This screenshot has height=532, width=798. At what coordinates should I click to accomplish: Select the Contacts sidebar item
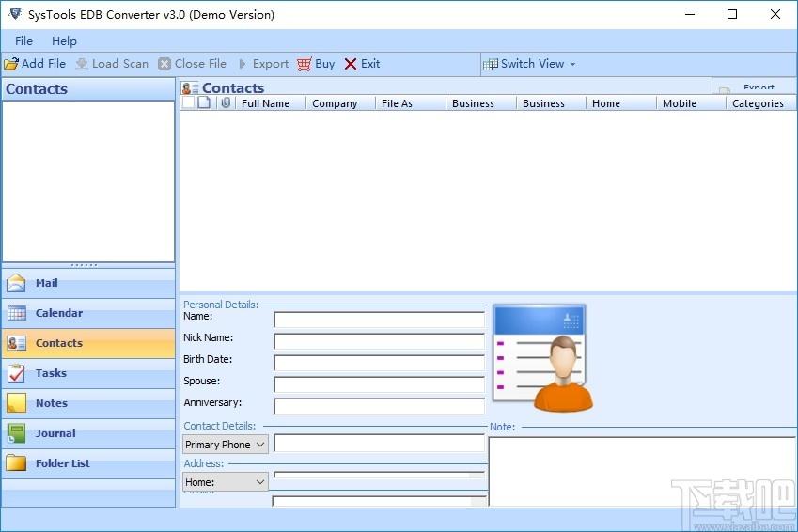[x=88, y=343]
